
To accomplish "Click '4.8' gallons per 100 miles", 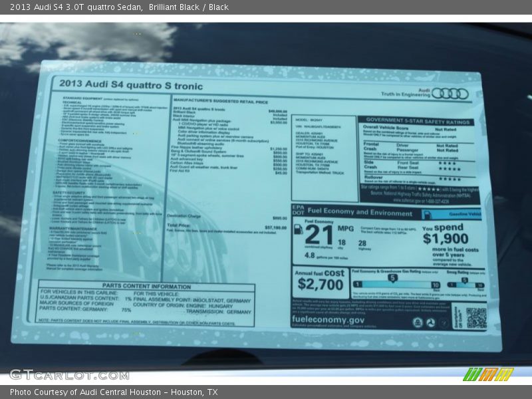I will coord(309,255).
